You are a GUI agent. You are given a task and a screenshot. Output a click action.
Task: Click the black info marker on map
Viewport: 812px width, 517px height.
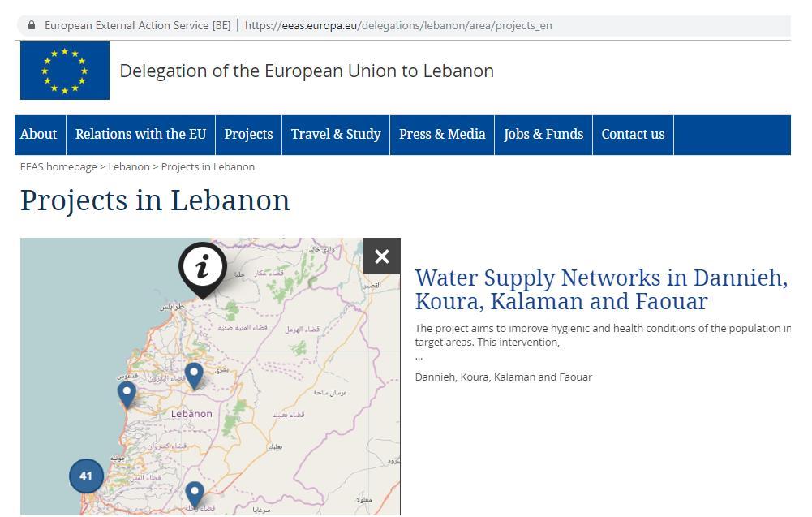tap(203, 269)
